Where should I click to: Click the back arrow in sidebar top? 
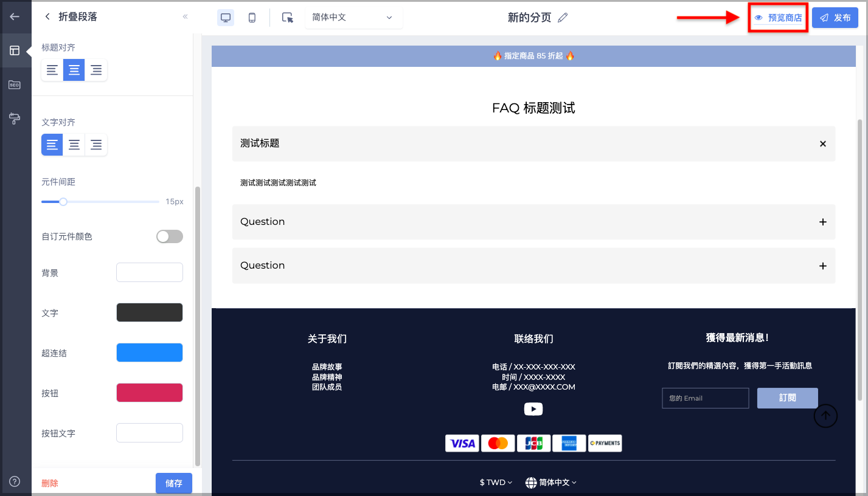(15, 16)
